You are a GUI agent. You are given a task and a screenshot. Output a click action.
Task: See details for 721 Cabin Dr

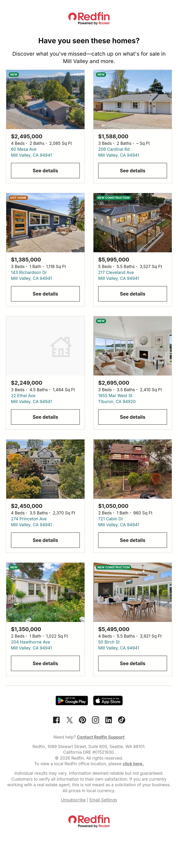pyautogui.click(x=132, y=540)
